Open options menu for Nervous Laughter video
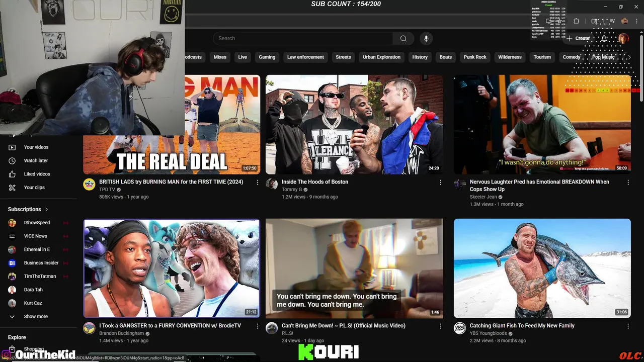The height and width of the screenshot is (362, 644). [628, 183]
